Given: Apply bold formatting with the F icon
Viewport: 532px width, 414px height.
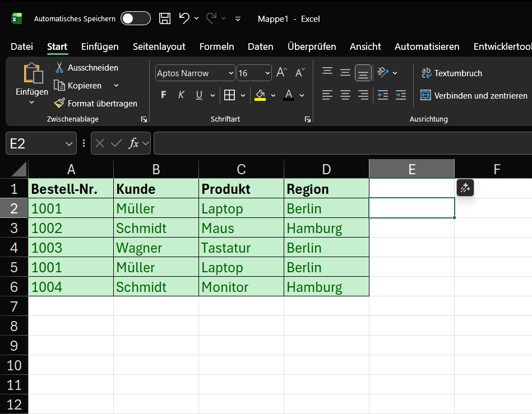Looking at the screenshot, I should tap(163, 95).
